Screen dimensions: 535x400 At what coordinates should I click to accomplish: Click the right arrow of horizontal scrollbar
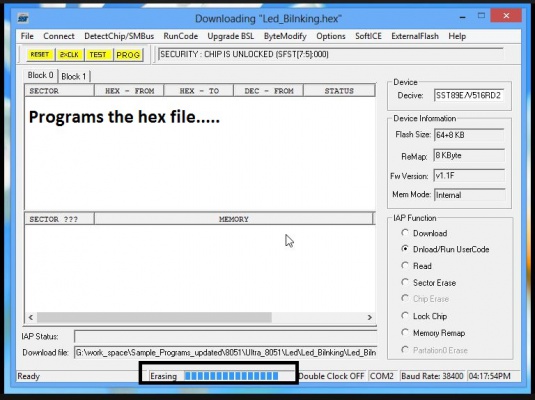(370, 317)
